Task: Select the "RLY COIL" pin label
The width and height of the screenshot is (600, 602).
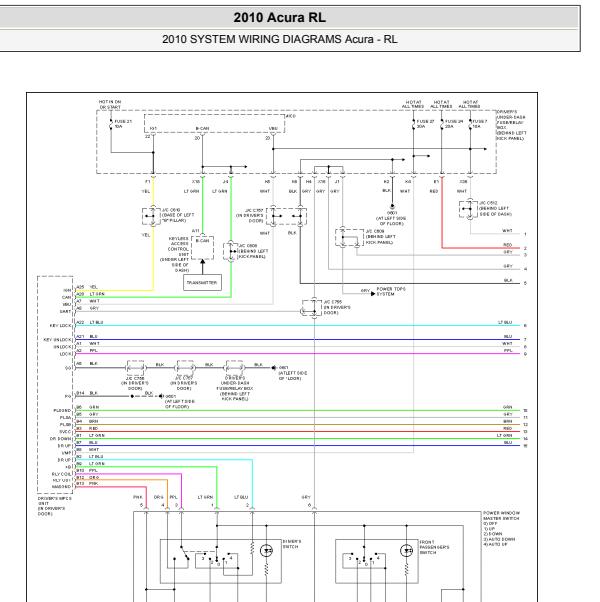Action: pos(62,474)
